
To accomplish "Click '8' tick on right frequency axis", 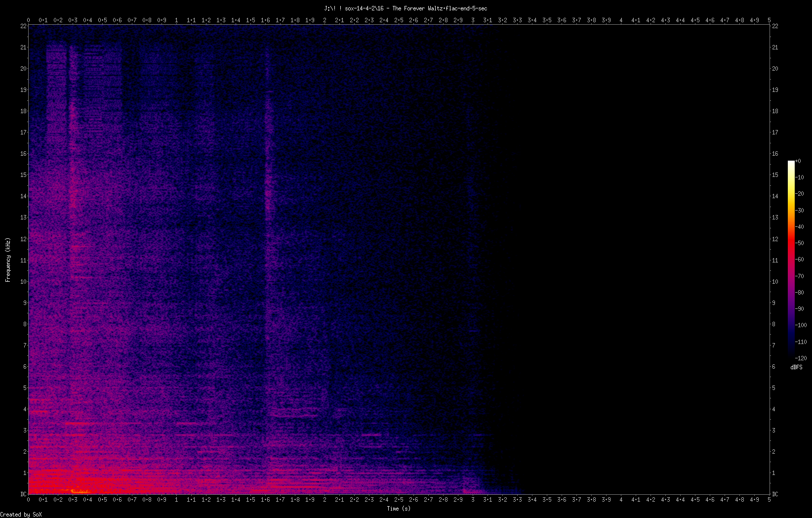I will click(x=773, y=324).
